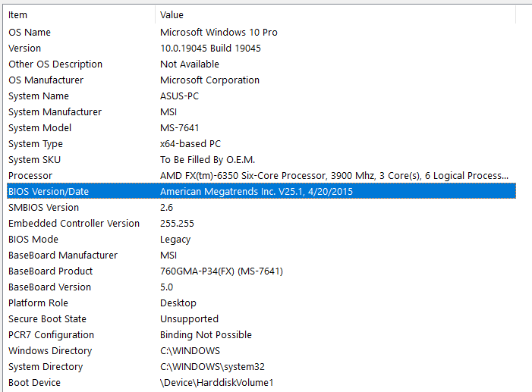Viewport: 532px width, 392px height.
Task: Select the OS Manufacturer row
Action: point(261,80)
